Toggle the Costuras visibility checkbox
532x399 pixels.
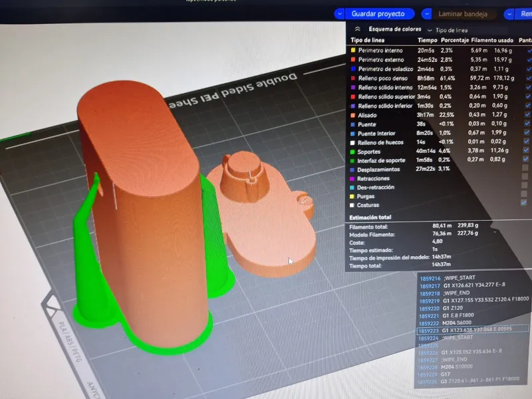pyautogui.click(x=524, y=202)
